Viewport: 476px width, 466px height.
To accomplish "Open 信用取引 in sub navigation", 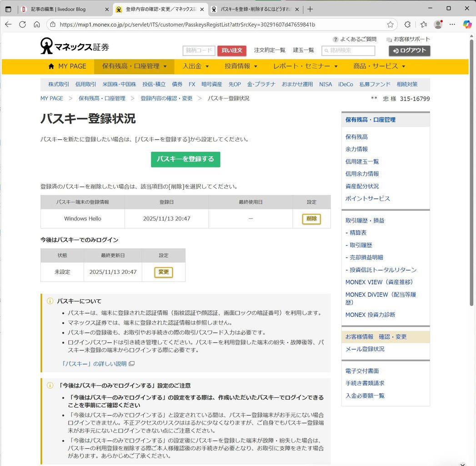I will [x=85, y=84].
